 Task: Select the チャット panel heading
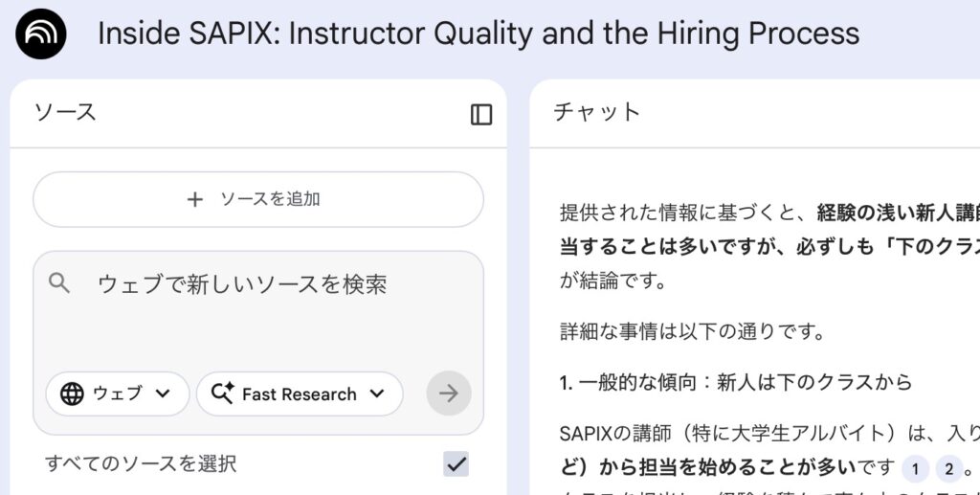596,112
